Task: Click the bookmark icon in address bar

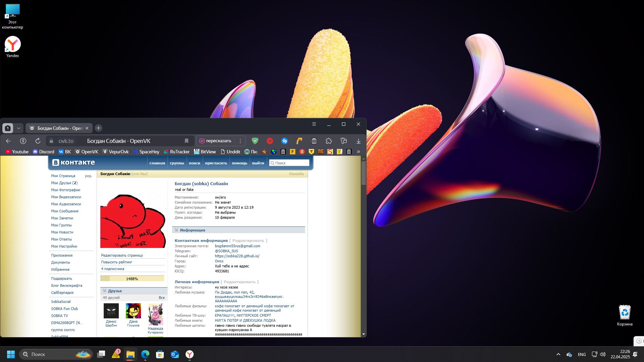Action: point(187,141)
